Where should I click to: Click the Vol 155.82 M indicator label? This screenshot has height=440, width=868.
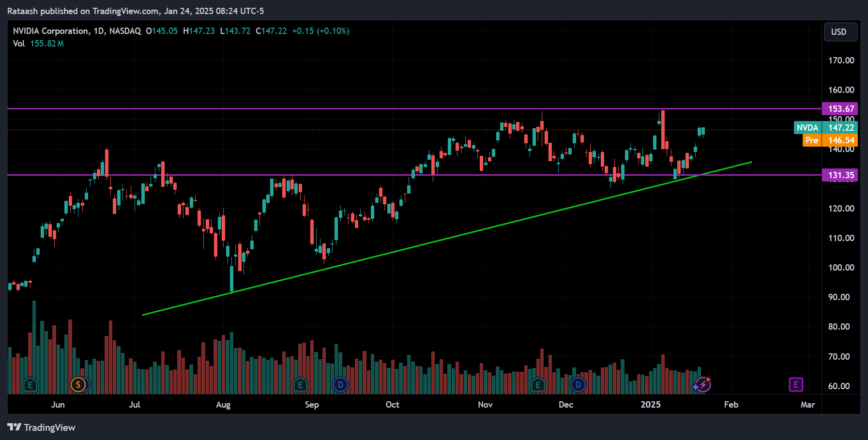tap(38, 44)
